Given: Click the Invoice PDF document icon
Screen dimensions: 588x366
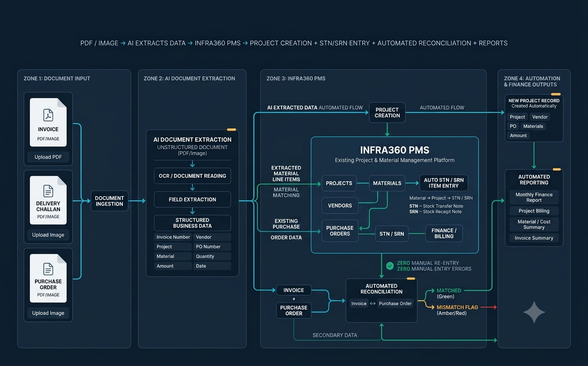Looking at the screenshot, I should pyautogui.click(x=48, y=115).
